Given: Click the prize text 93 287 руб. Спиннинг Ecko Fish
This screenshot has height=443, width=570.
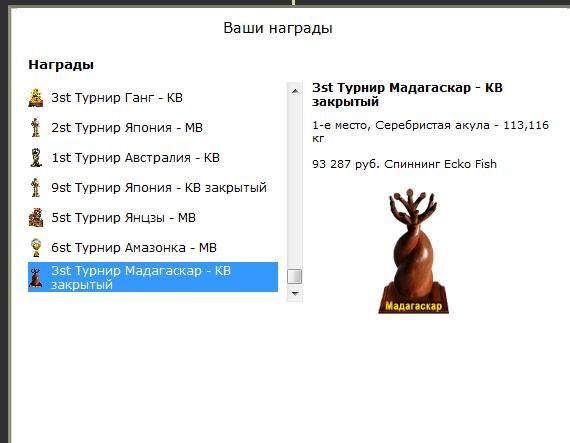Looking at the screenshot, I should pos(404,164).
